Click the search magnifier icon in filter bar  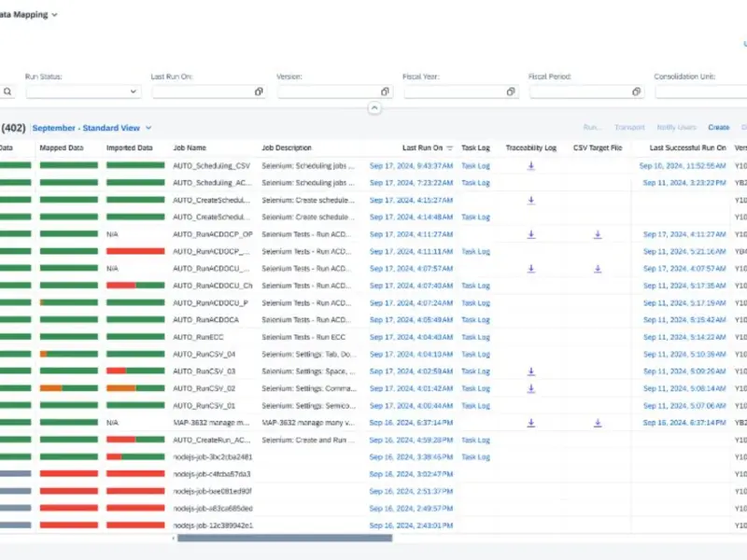[7, 91]
